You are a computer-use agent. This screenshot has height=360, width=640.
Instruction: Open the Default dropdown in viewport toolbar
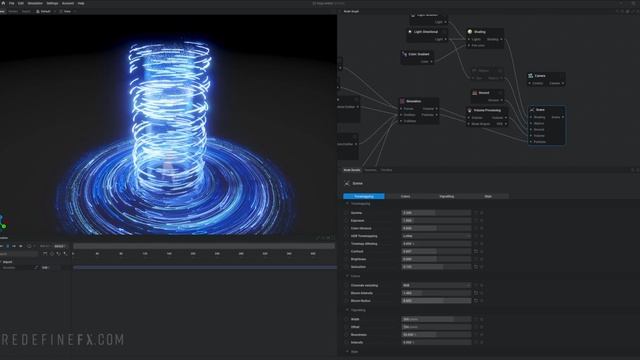pos(45,11)
